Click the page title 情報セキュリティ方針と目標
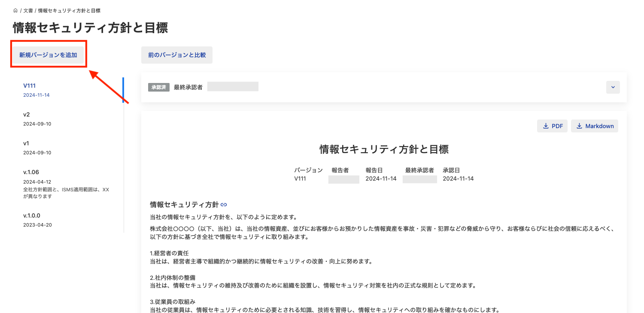The image size is (644, 313). (x=90, y=28)
